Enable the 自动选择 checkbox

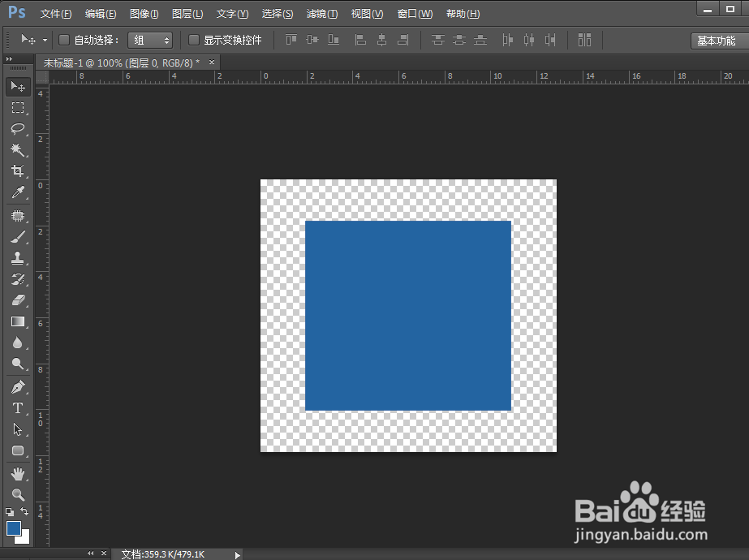[64, 40]
